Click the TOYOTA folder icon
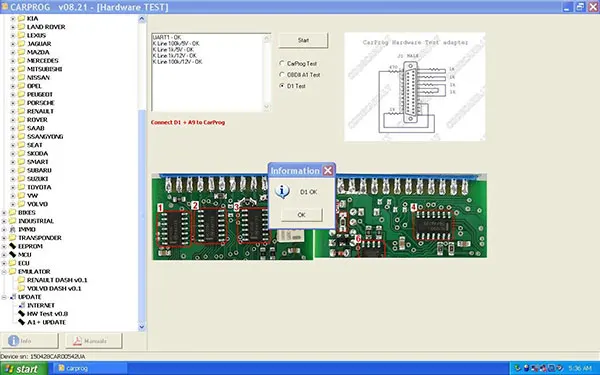The width and height of the screenshot is (600, 375). [x=21, y=187]
